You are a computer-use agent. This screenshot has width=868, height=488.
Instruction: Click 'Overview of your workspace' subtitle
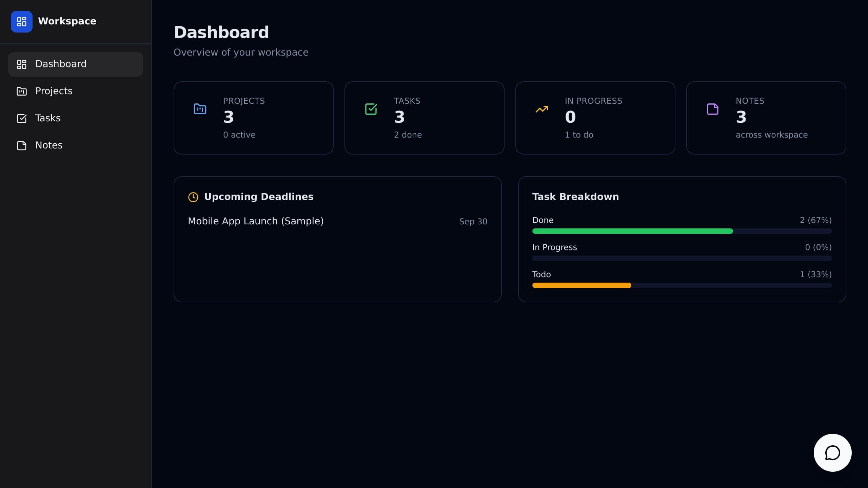tap(241, 53)
